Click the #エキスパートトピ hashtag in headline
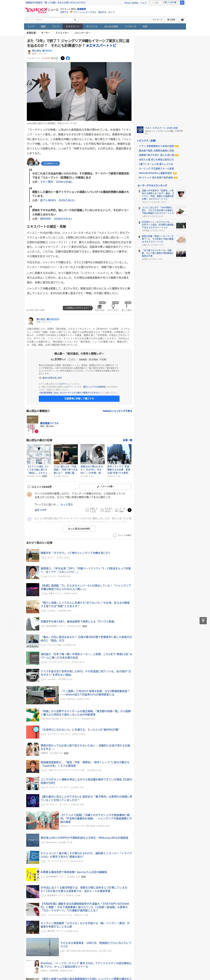The height and width of the screenshot is (980, 210). 101,46
